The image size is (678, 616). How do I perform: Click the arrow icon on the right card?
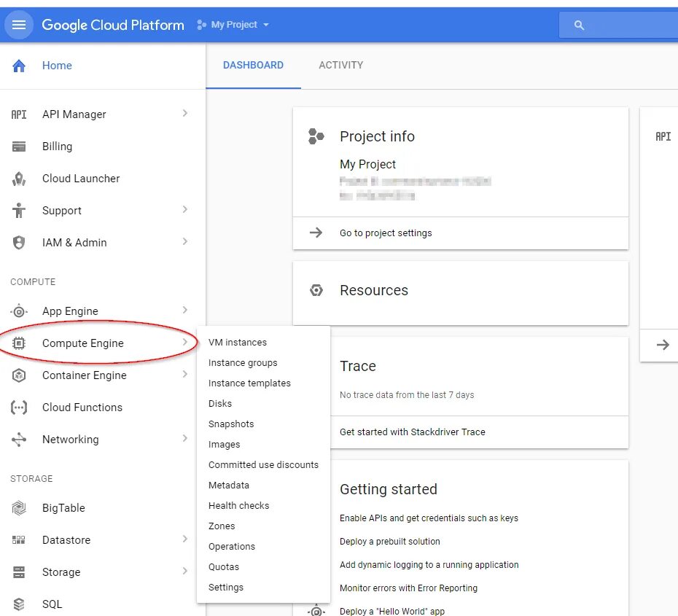663,345
